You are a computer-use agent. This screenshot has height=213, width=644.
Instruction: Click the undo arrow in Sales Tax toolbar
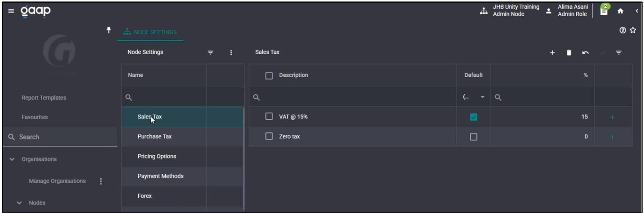click(x=585, y=52)
